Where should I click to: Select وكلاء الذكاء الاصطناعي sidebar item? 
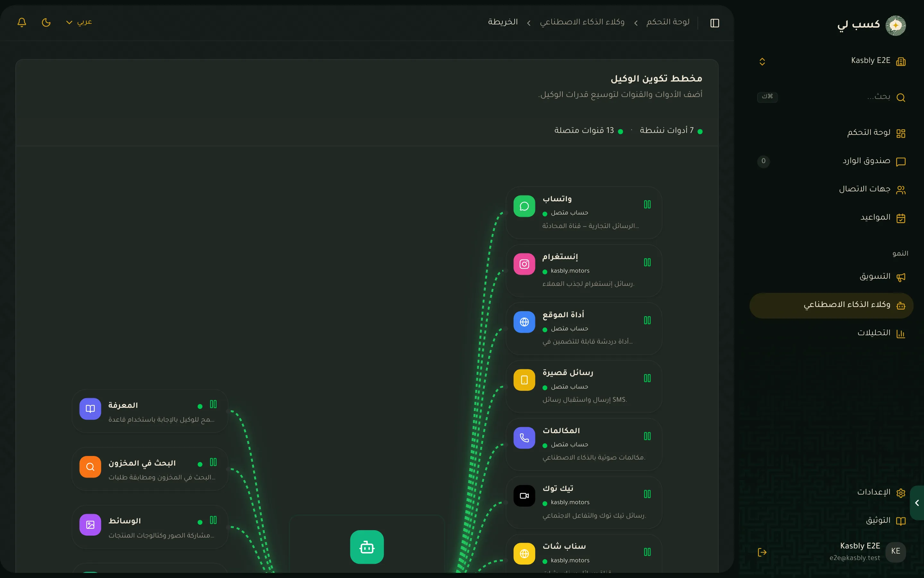pos(832,305)
